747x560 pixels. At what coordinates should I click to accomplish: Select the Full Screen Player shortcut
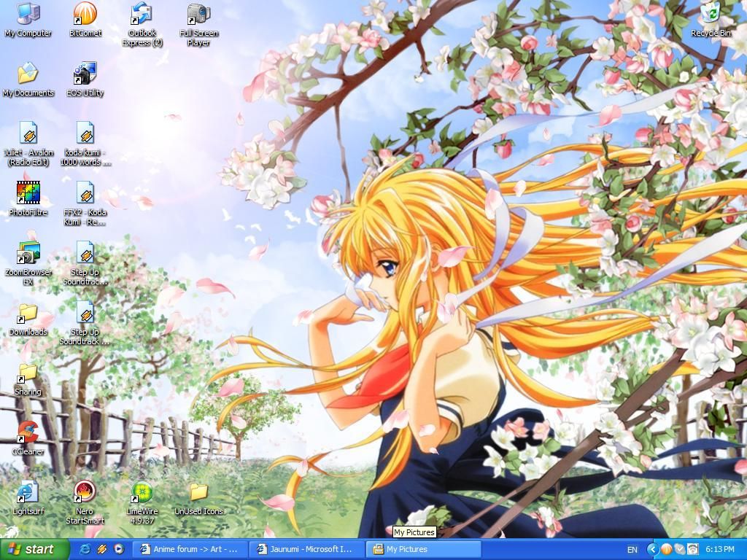pyautogui.click(x=198, y=25)
